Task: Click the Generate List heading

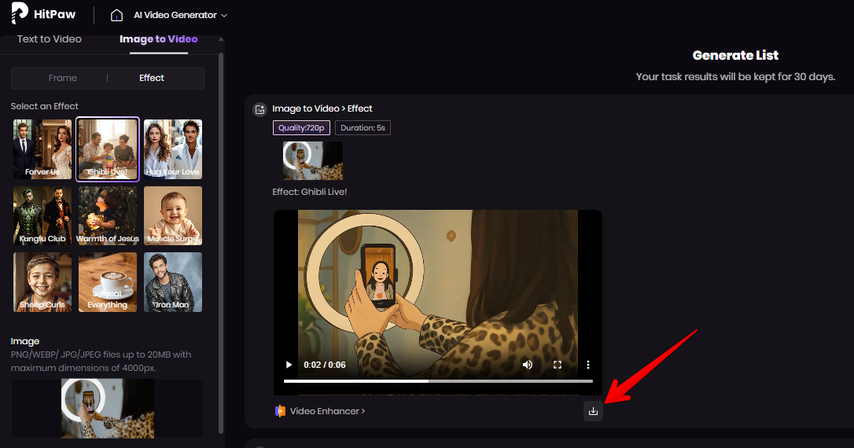Action: [735, 56]
